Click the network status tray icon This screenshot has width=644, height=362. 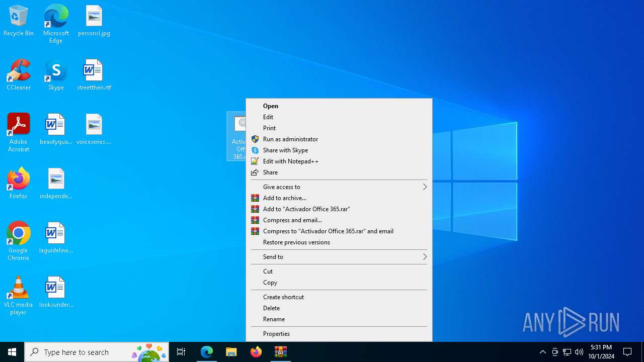[x=567, y=352]
